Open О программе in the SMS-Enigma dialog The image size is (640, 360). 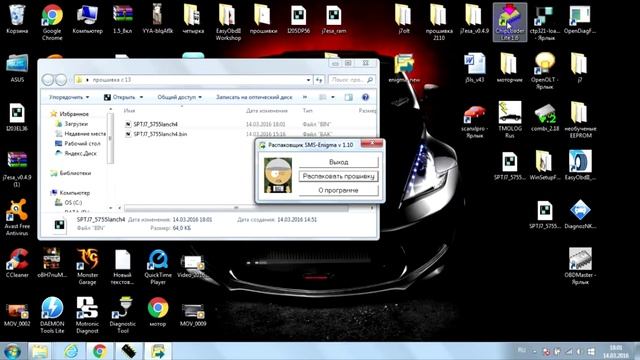pyautogui.click(x=338, y=190)
